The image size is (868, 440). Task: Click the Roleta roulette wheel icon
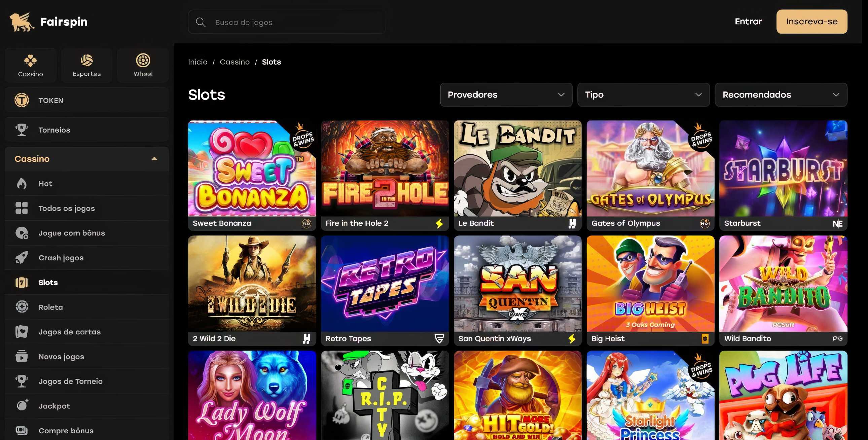tap(22, 307)
